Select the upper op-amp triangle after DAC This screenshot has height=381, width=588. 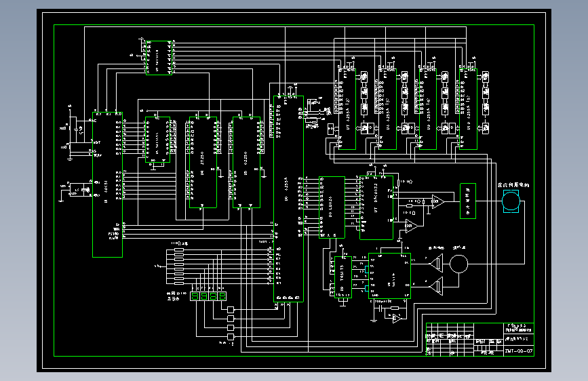click(437, 201)
